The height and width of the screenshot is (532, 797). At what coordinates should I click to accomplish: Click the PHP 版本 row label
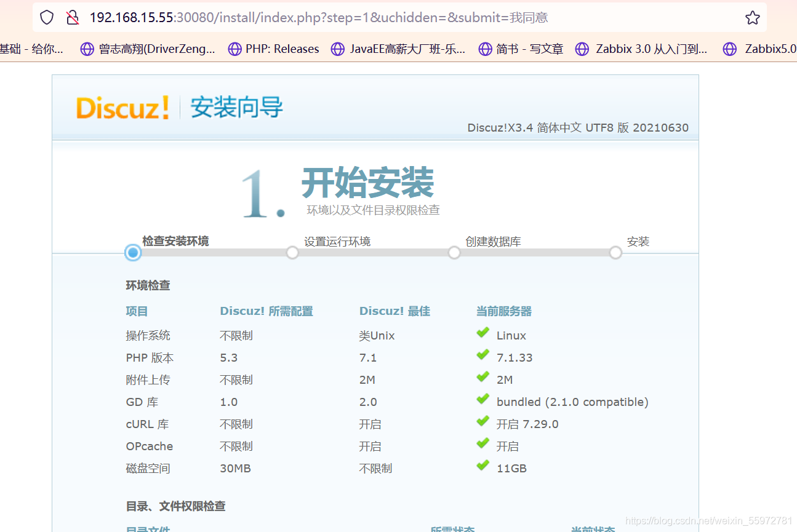tap(150, 358)
